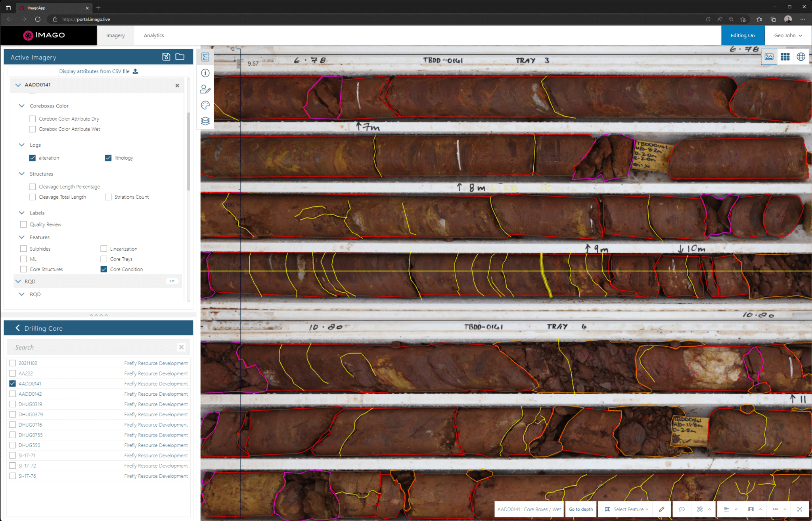Image resolution: width=812 pixels, height=521 pixels.
Task: Open the folder icon in Active Imagery header
Action: point(180,57)
